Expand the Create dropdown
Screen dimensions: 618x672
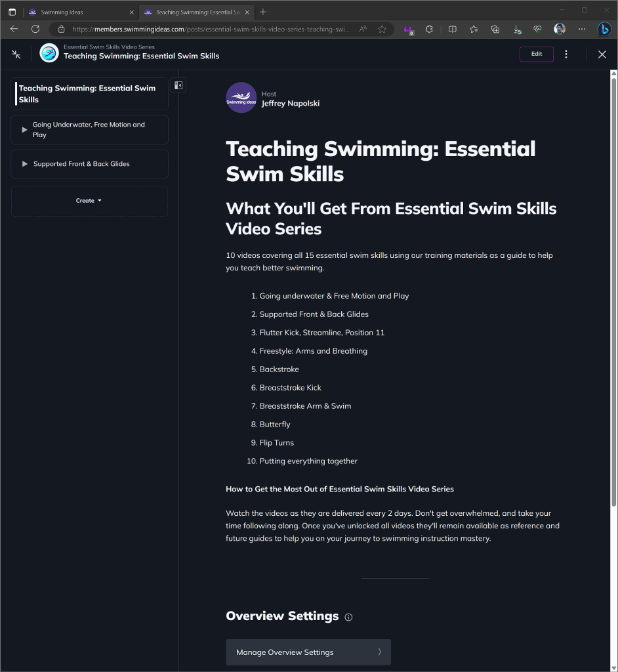point(89,201)
